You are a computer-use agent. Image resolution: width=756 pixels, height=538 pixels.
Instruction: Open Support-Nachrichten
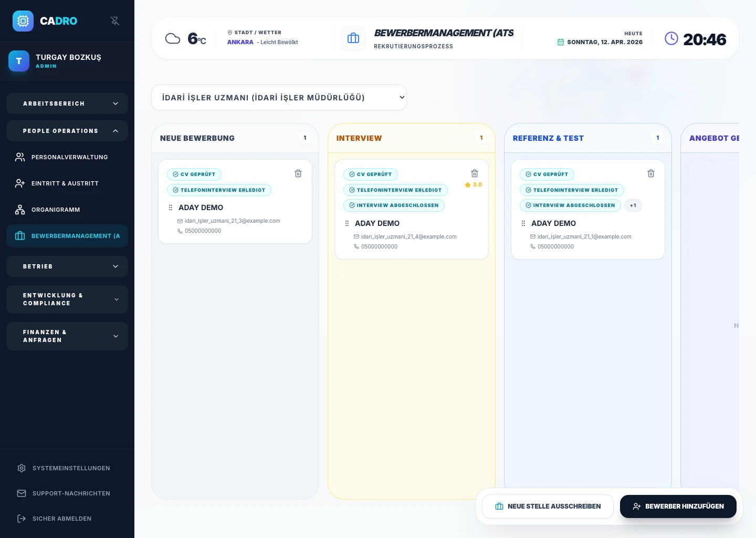[x=67, y=493]
